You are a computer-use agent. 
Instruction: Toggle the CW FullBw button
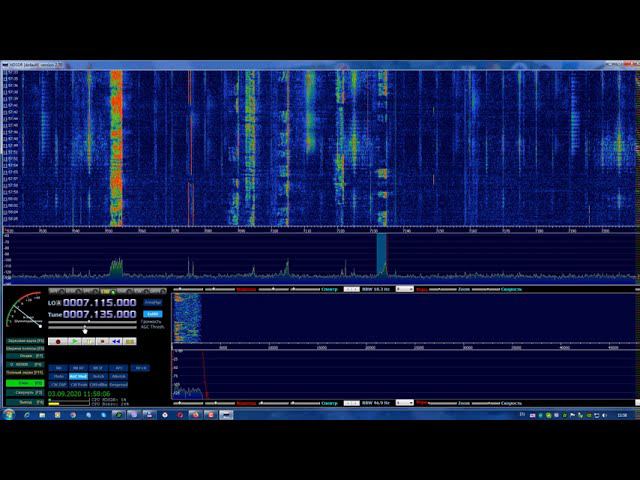[x=98, y=384]
